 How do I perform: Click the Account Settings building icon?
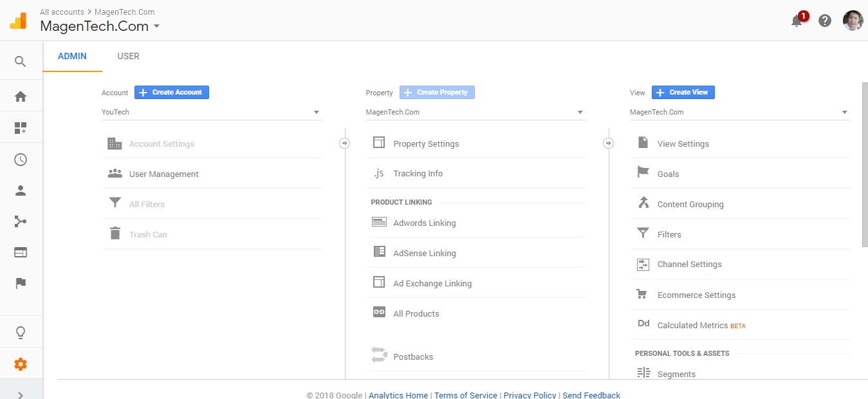pyautogui.click(x=115, y=144)
